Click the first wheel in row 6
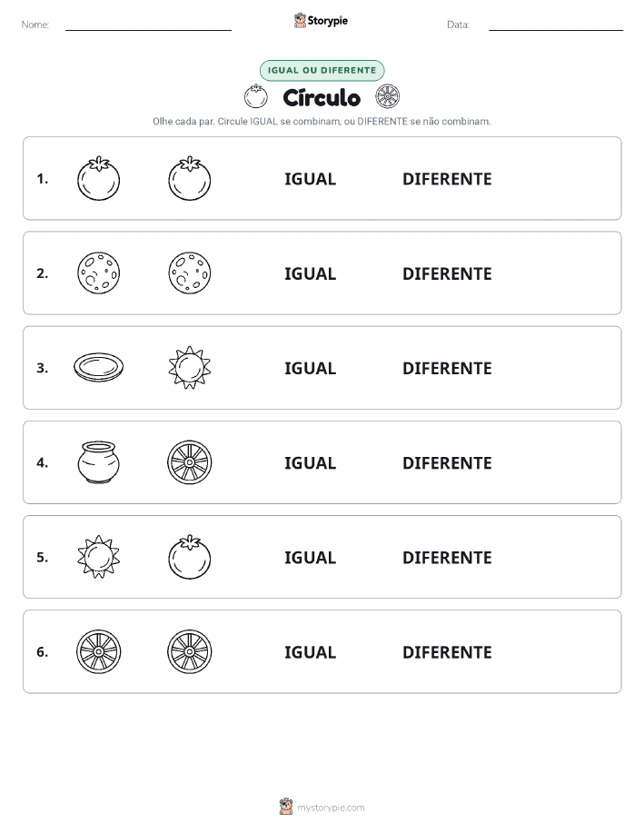This screenshot has width=644, height=833. click(x=98, y=651)
